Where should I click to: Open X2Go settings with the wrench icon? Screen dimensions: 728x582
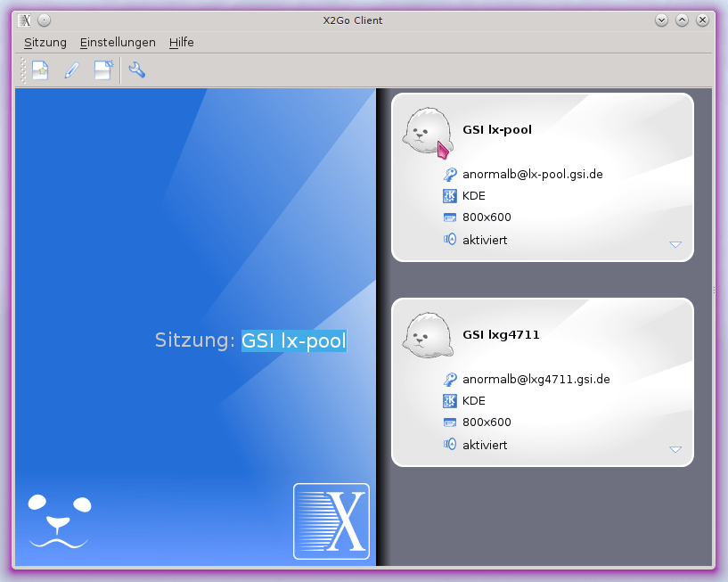coord(136,70)
